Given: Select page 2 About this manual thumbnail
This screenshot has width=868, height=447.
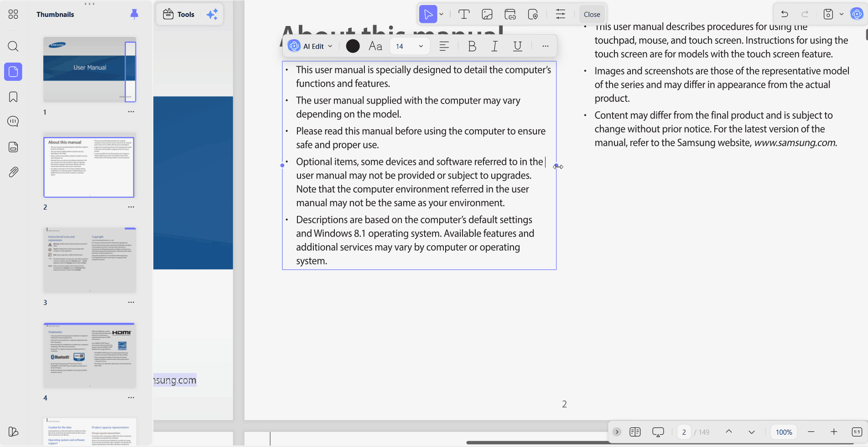Looking at the screenshot, I should click(x=89, y=165).
